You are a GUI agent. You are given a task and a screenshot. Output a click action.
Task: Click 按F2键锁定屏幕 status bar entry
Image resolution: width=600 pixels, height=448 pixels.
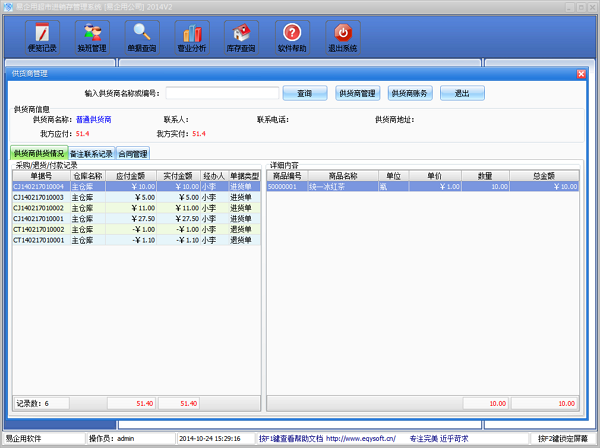562,439
